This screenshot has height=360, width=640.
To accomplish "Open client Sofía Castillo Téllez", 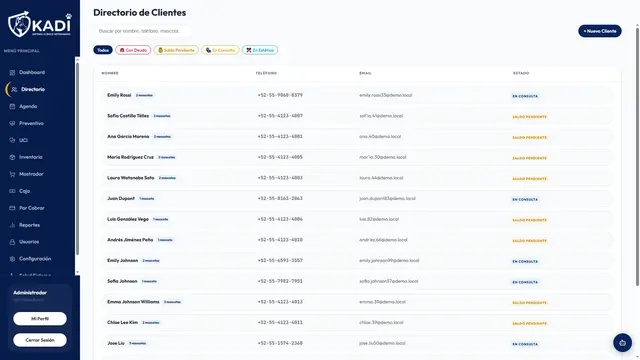I will pyautogui.click(x=357, y=116).
